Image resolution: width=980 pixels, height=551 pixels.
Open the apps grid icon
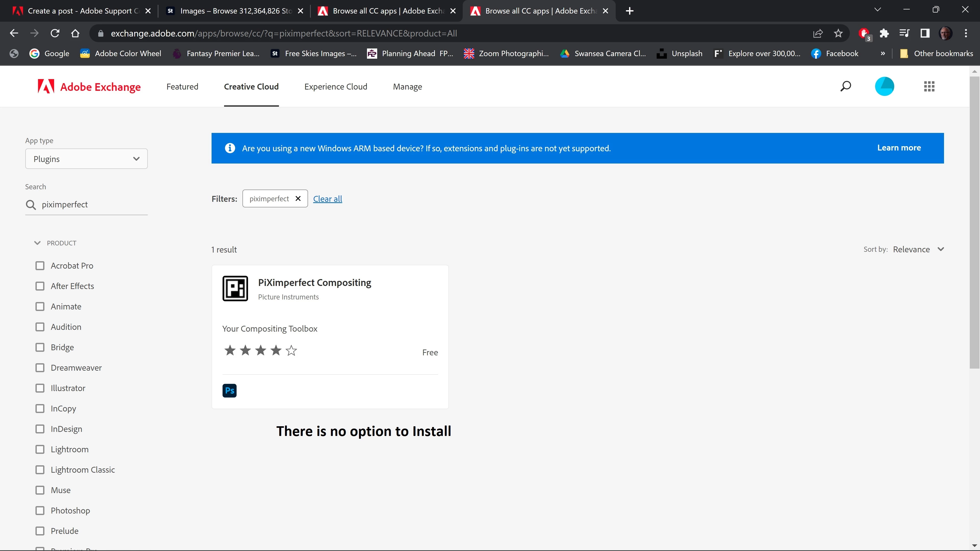(929, 86)
